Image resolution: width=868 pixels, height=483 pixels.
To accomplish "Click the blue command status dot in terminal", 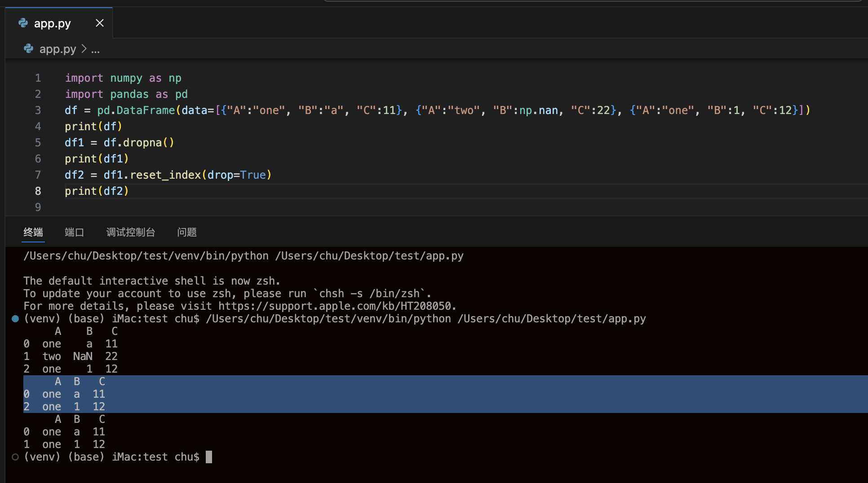I will (x=15, y=319).
